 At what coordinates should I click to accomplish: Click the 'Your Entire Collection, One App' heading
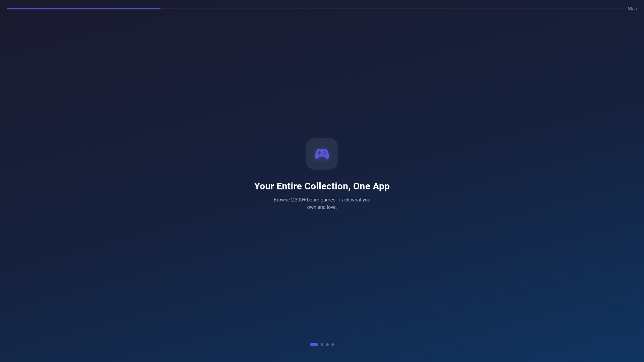(322, 186)
